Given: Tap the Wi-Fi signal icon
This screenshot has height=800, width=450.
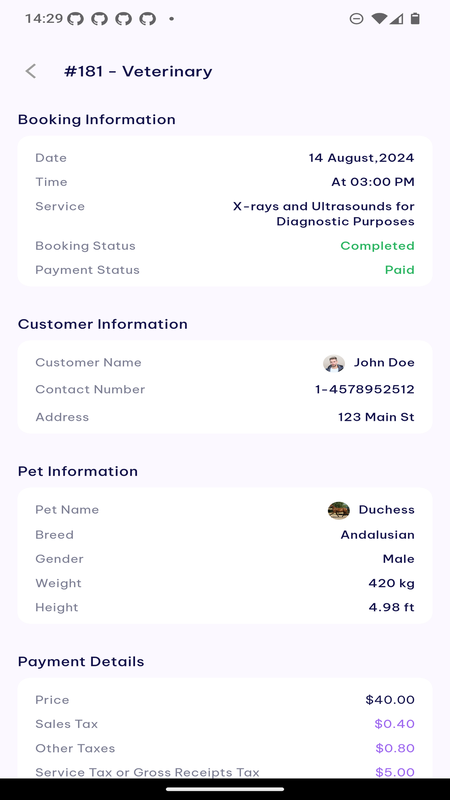Looking at the screenshot, I should click(x=379, y=19).
